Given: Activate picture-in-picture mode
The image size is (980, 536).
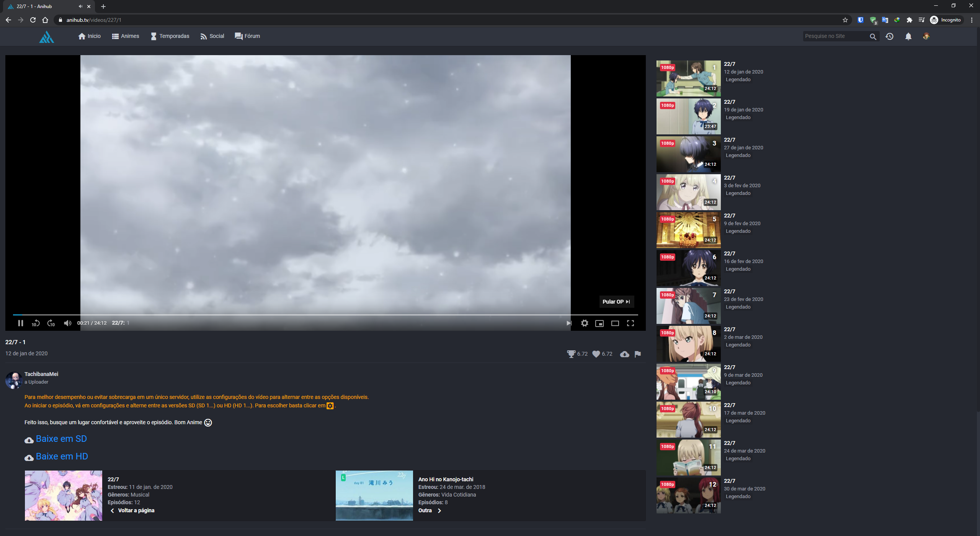Looking at the screenshot, I should (599, 323).
